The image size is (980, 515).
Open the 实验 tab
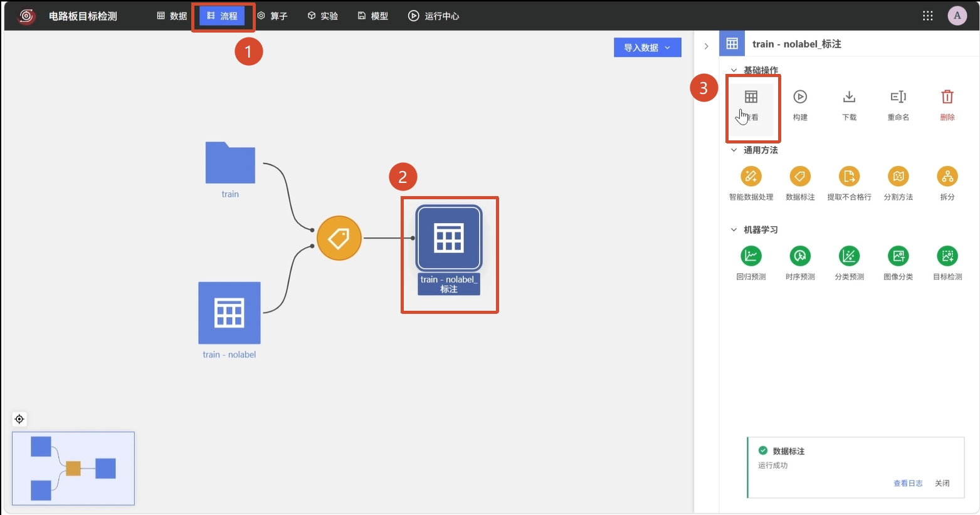pyautogui.click(x=322, y=16)
